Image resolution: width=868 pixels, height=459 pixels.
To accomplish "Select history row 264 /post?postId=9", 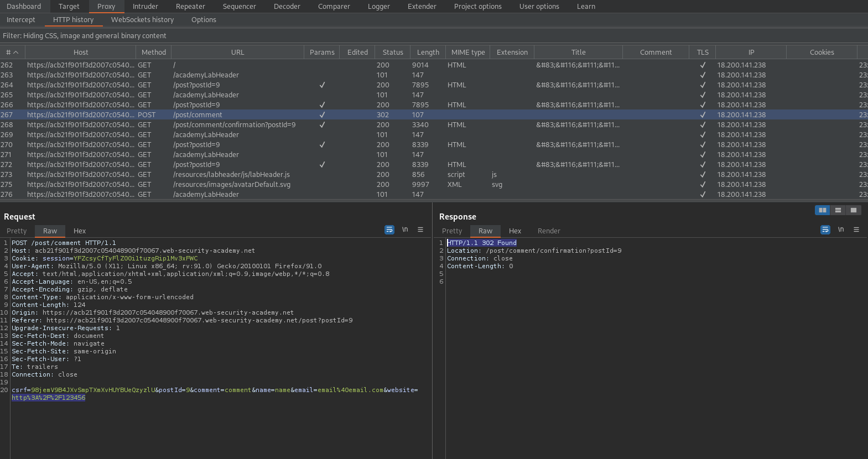I will [x=434, y=85].
